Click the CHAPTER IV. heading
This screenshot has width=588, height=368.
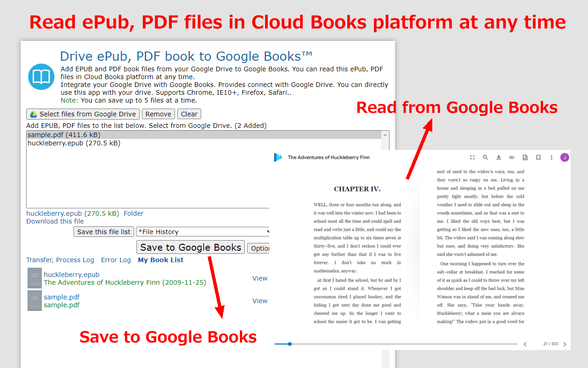click(x=357, y=189)
